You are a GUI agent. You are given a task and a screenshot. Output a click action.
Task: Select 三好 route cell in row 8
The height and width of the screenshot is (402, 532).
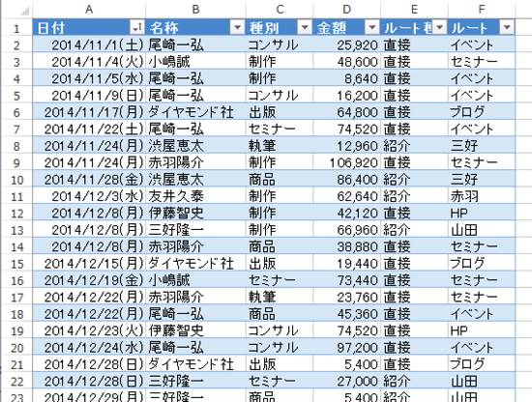(482, 145)
